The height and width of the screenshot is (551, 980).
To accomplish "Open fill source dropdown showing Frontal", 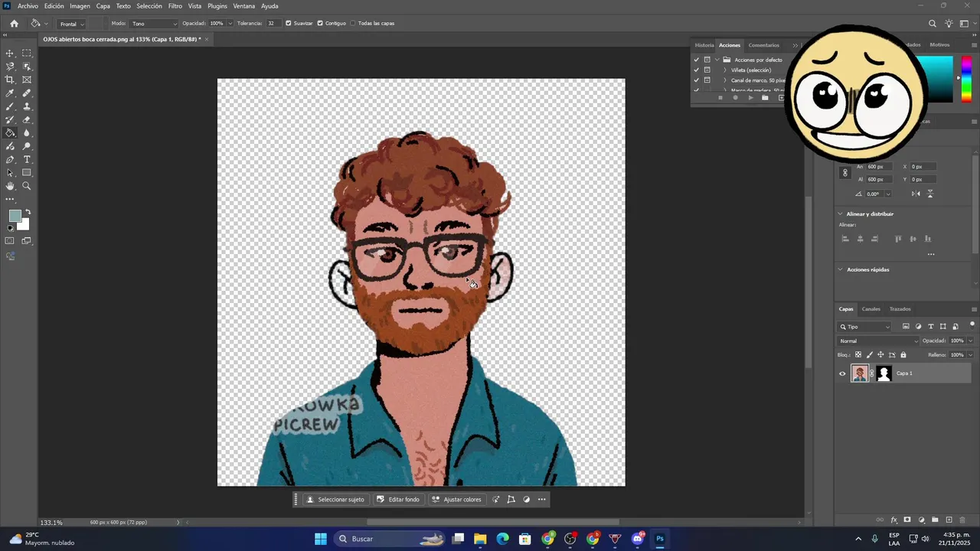I will (72, 24).
